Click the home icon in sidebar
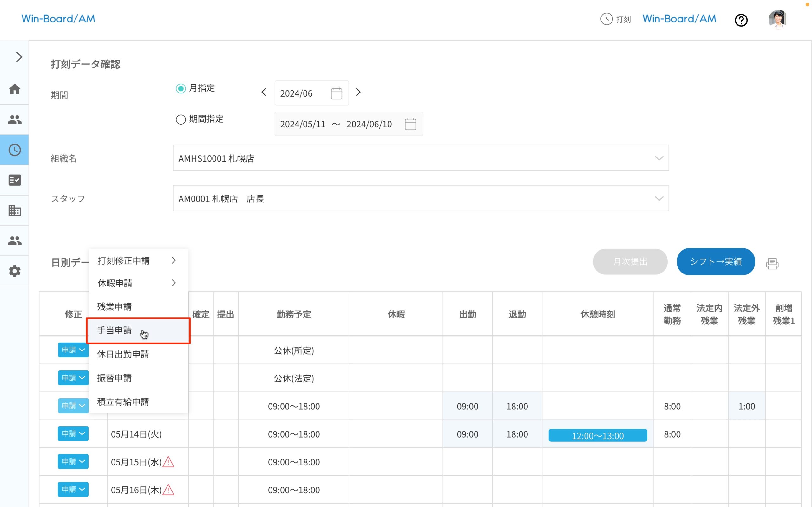 [14, 89]
